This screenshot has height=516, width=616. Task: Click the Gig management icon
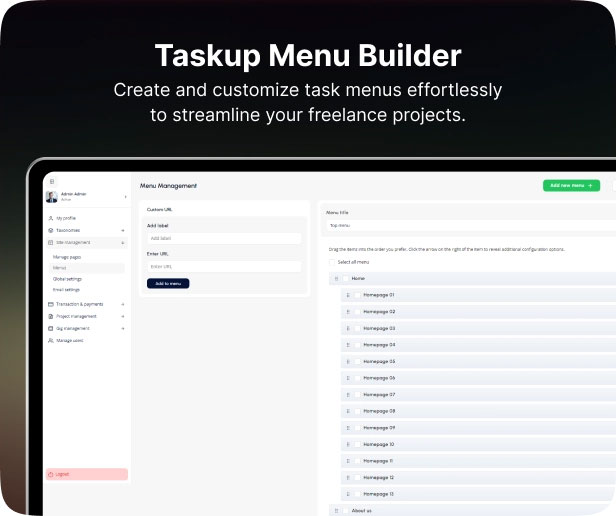pyautogui.click(x=51, y=329)
